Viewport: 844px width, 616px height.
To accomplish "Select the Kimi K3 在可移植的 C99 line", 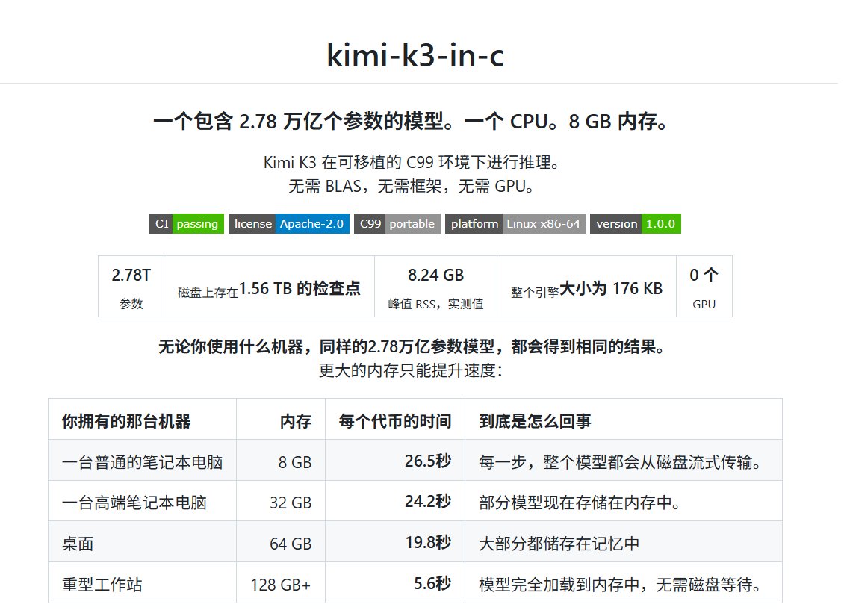I will click(412, 162).
